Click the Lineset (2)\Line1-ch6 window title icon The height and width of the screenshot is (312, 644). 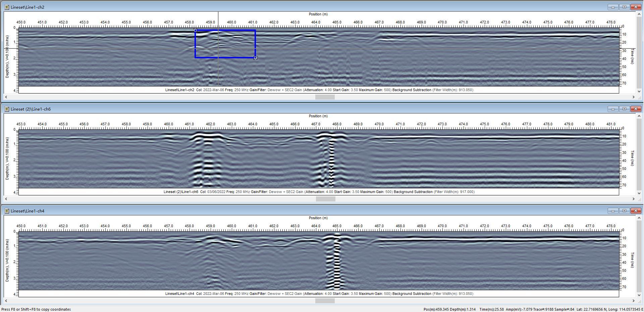(7, 109)
